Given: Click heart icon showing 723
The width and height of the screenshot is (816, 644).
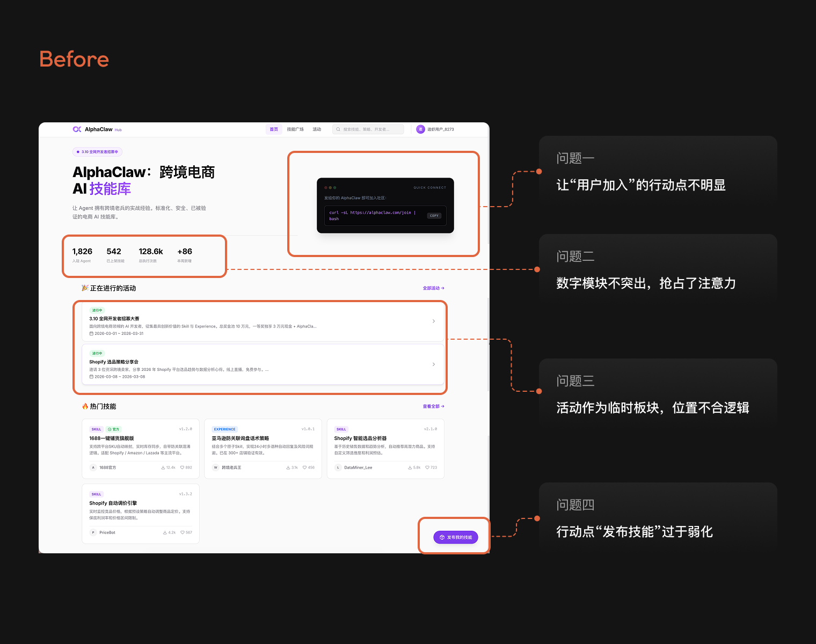Looking at the screenshot, I should point(427,467).
